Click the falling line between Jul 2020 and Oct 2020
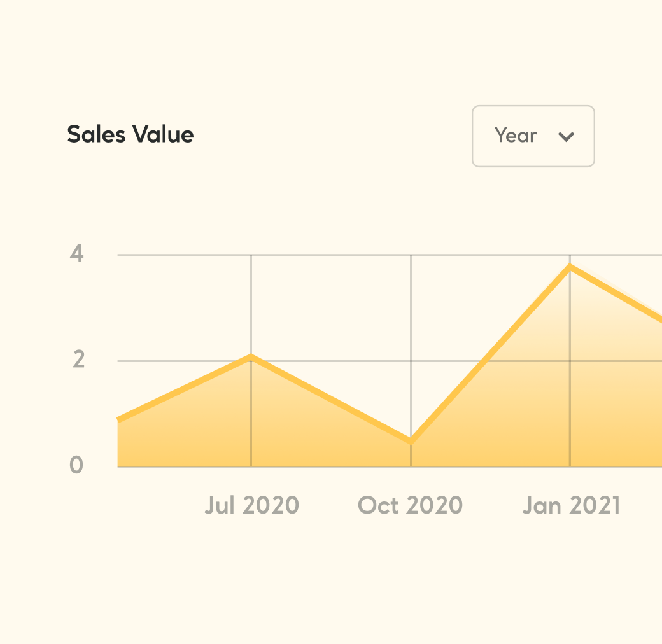The height and width of the screenshot is (644, 662). coord(331,399)
